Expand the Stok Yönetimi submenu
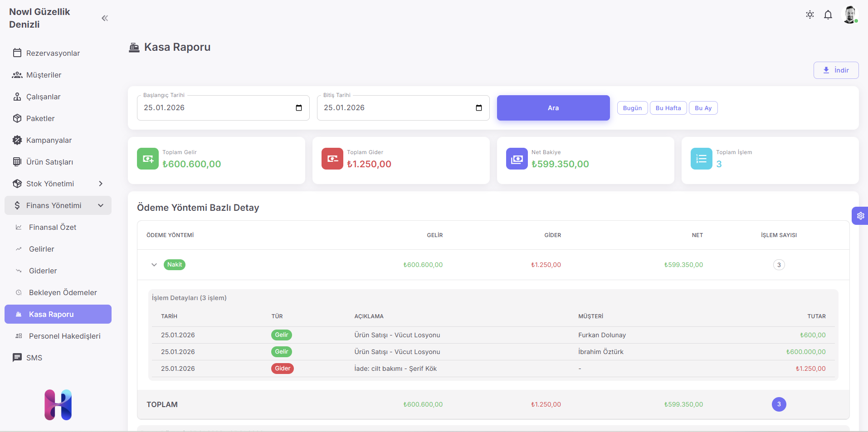 pyautogui.click(x=101, y=184)
